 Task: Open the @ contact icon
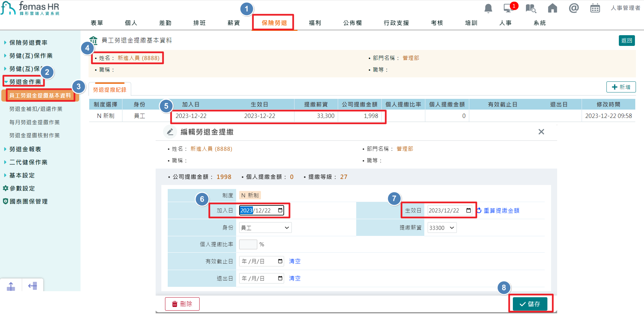[574, 8]
